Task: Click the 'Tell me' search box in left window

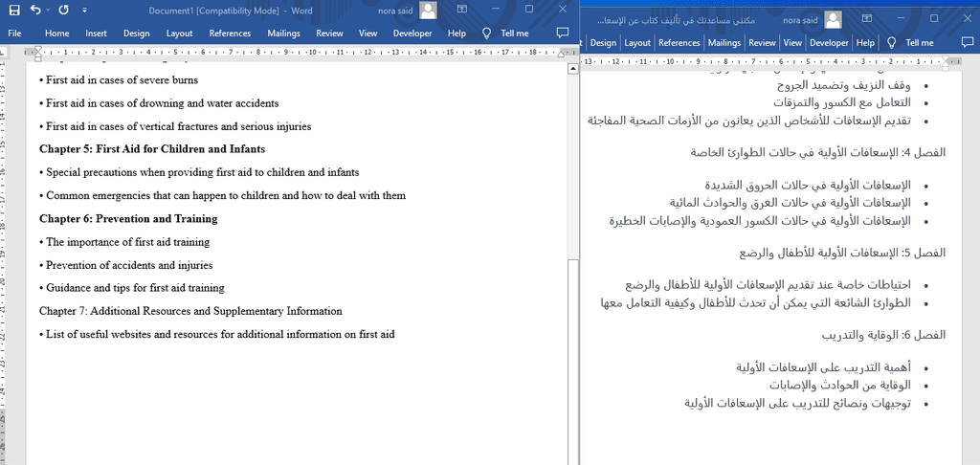Action: [x=514, y=33]
